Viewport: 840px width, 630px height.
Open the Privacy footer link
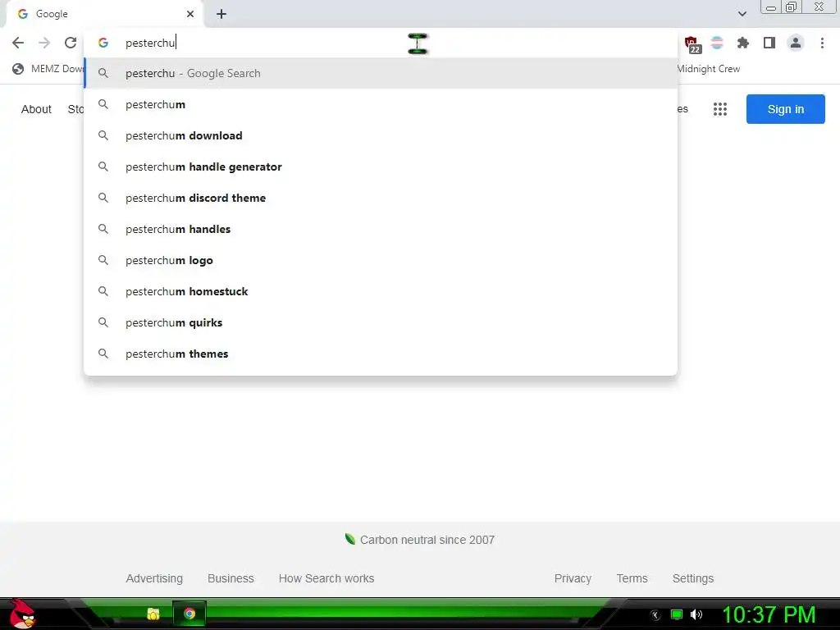(x=573, y=578)
